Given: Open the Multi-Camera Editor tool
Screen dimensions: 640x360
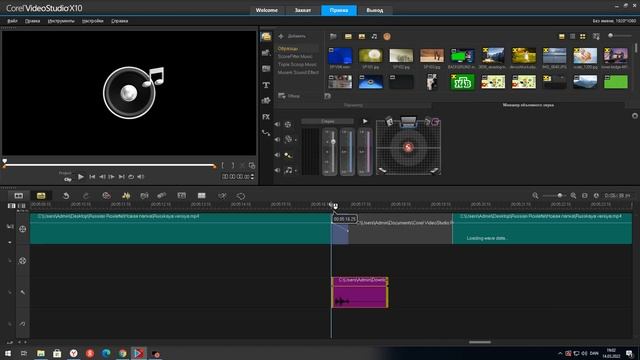Looking at the screenshot, I should pyautogui.click(x=202, y=196).
